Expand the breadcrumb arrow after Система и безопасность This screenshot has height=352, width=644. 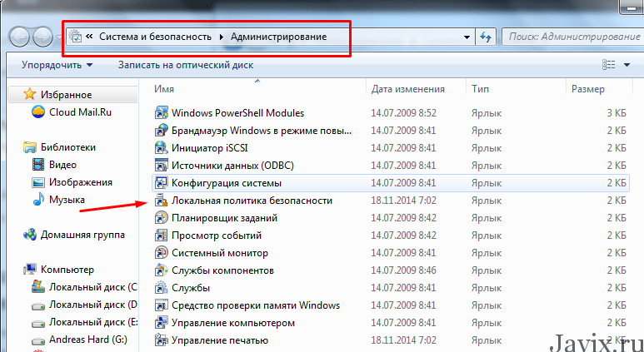(x=221, y=37)
